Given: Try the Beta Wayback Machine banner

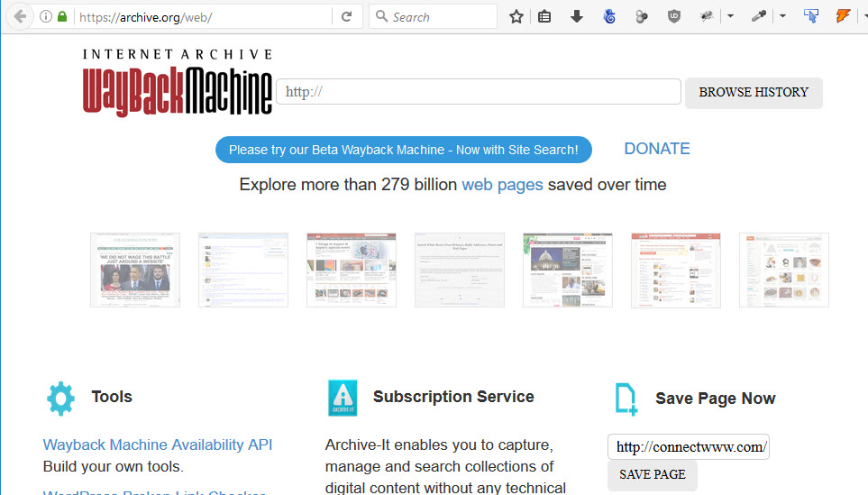Looking at the screenshot, I should point(404,150).
